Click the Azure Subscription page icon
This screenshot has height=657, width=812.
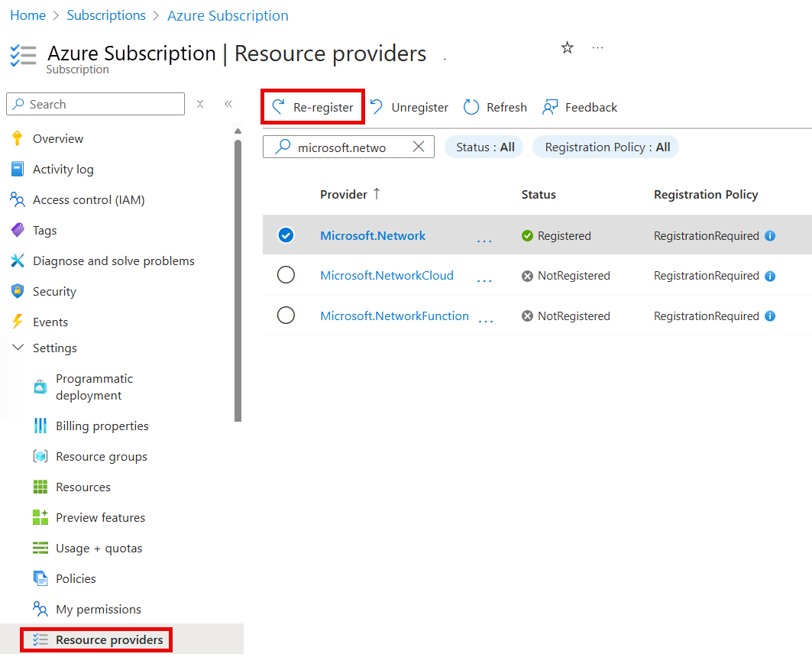[x=24, y=56]
